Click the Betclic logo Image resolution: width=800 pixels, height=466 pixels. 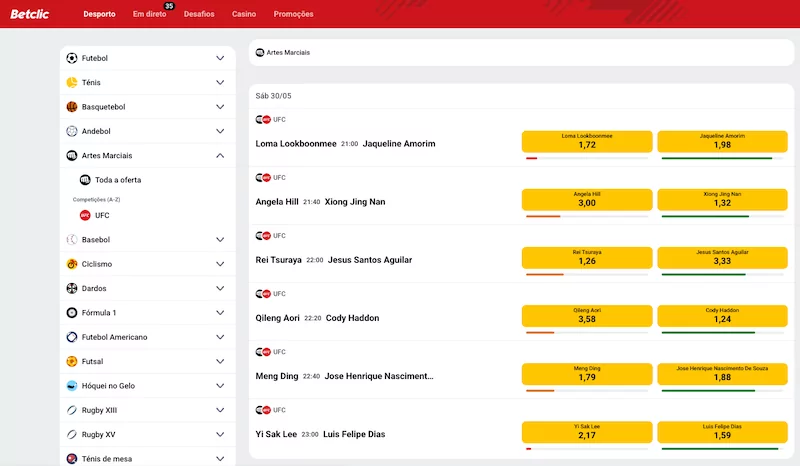coord(30,14)
